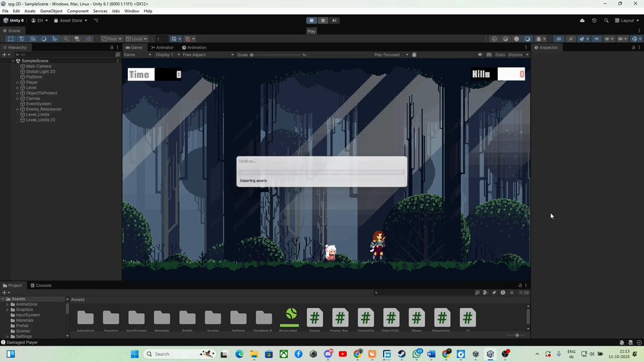Viewport: 644px width, 362px height.
Task: Select the Inspector tab
Action: 546,47
